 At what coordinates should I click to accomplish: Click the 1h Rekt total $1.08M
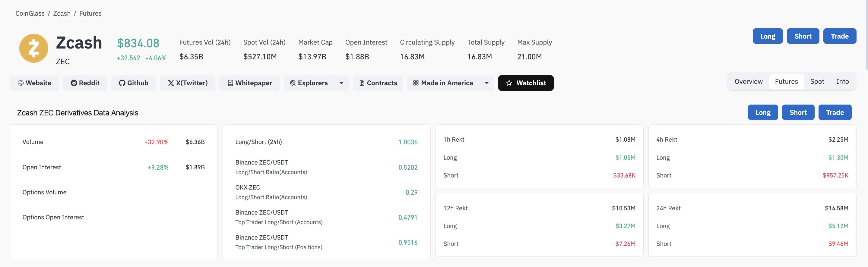[x=626, y=140]
